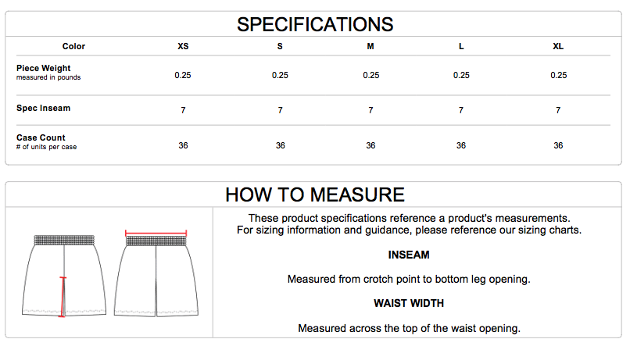The image size is (630, 364).
Task: Click the Case Count row label
Action: 41,137
